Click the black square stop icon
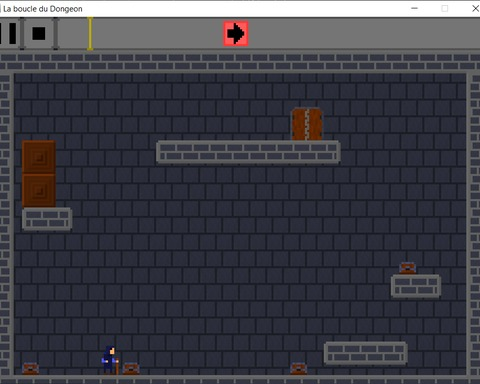Viewport: 480px width, 384px height. click(39, 33)
